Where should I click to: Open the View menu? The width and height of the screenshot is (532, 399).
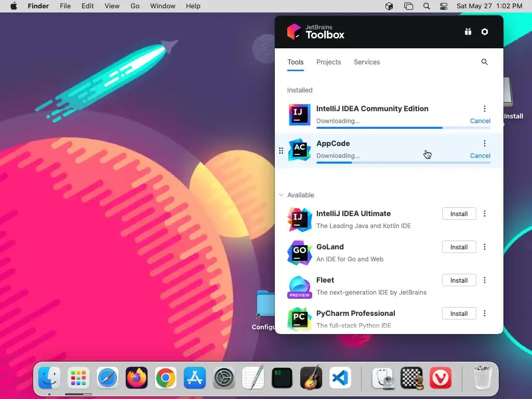112,6
